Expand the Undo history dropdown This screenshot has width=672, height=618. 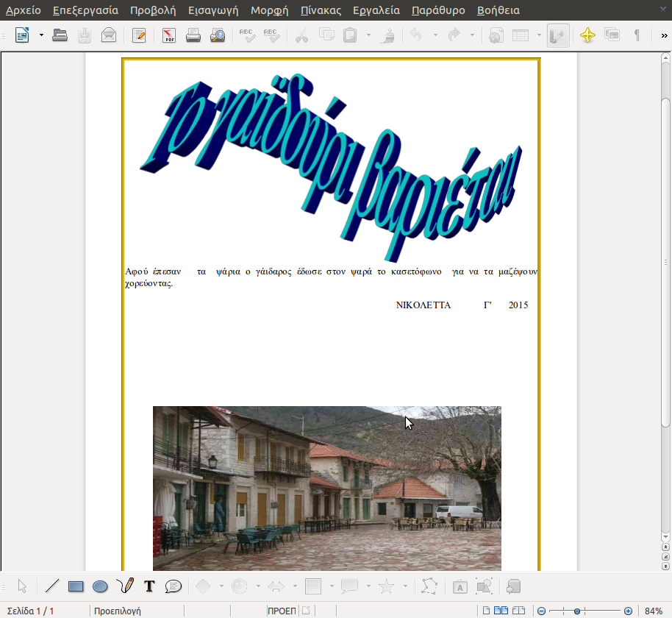tap(435, 35)
